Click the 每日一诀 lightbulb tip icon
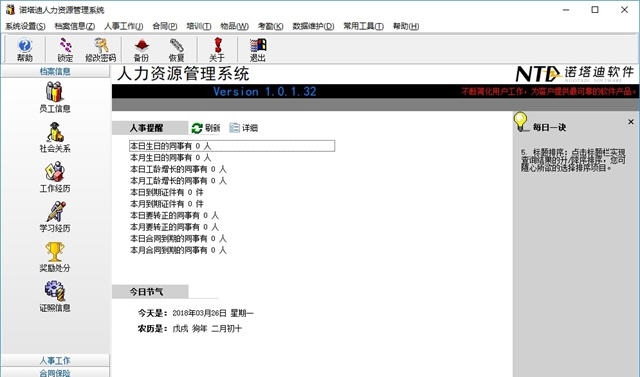Image resolution: width=640 pixels, height=377 pixels. (x=520, y=122)
